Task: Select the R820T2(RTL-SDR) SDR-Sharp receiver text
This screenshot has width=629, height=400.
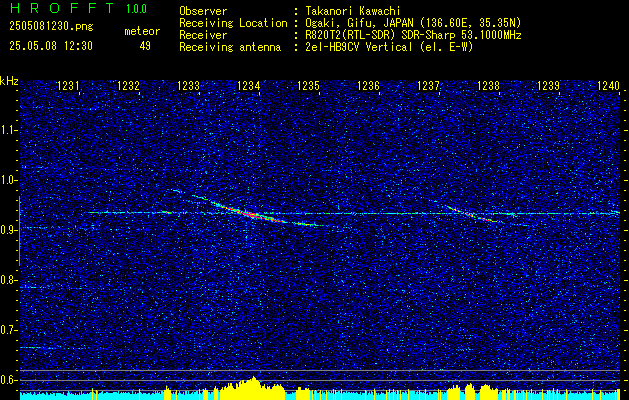Action: 413,35
